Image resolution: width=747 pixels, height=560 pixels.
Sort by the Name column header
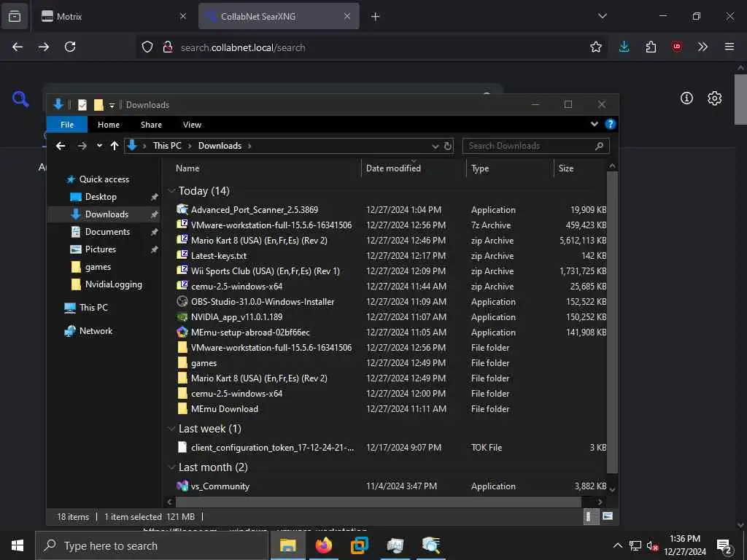pos(266,168)
